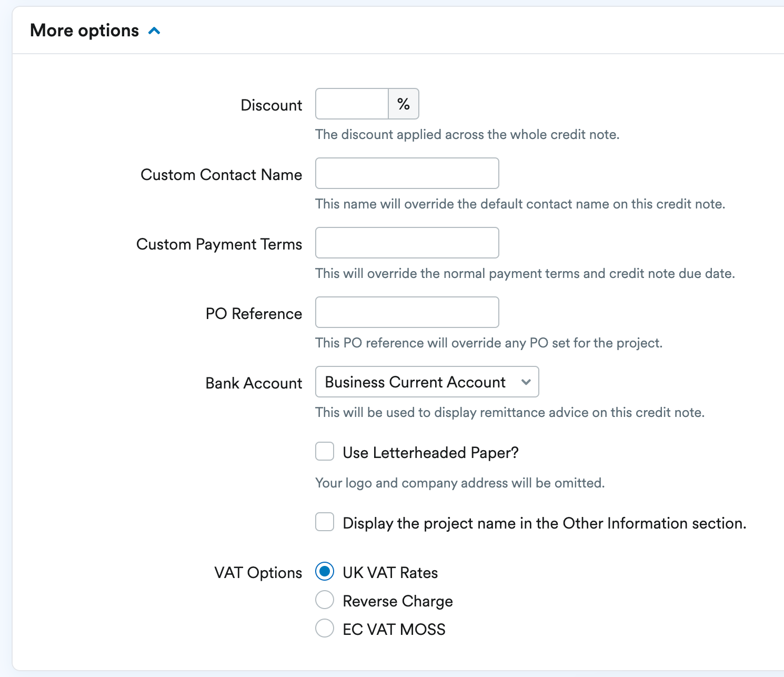Click the Use Letterheaded Paper? label text
The image size is (784, 677).
[x=431, y=453]
